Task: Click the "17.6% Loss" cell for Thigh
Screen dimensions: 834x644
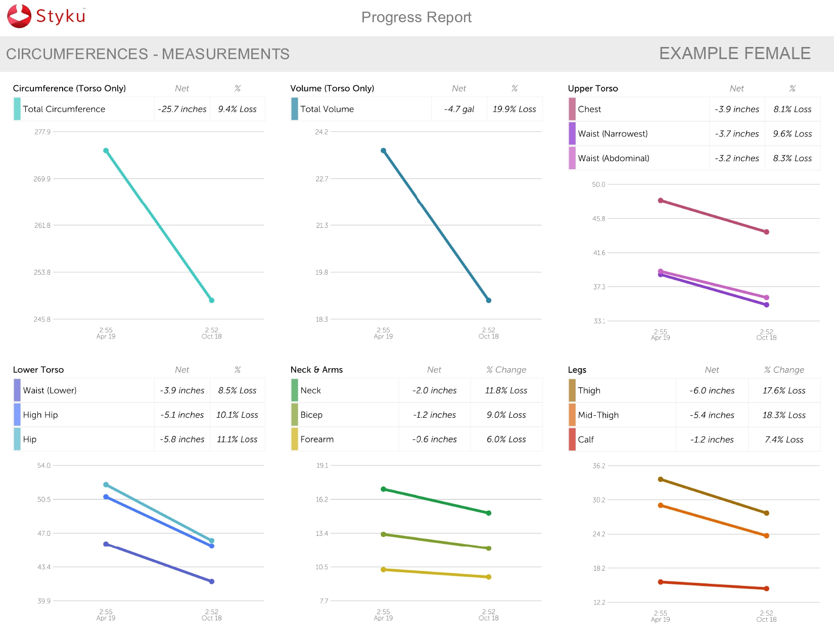Action: [784, 390]
